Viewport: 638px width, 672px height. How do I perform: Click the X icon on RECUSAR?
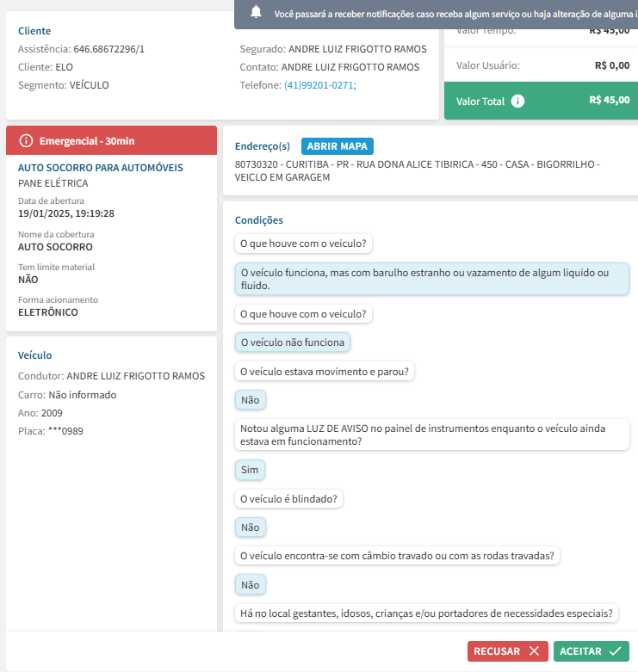tap(535, 651)
